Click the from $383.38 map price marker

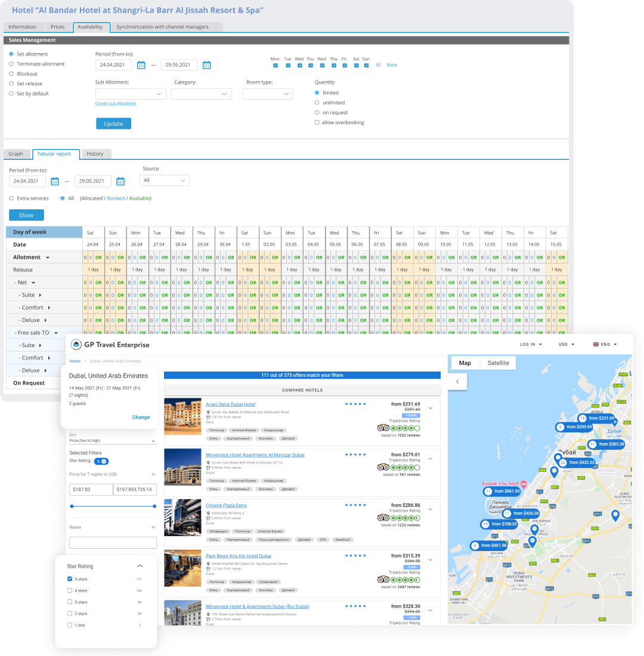pyautogui.click(x=606, y=444)
